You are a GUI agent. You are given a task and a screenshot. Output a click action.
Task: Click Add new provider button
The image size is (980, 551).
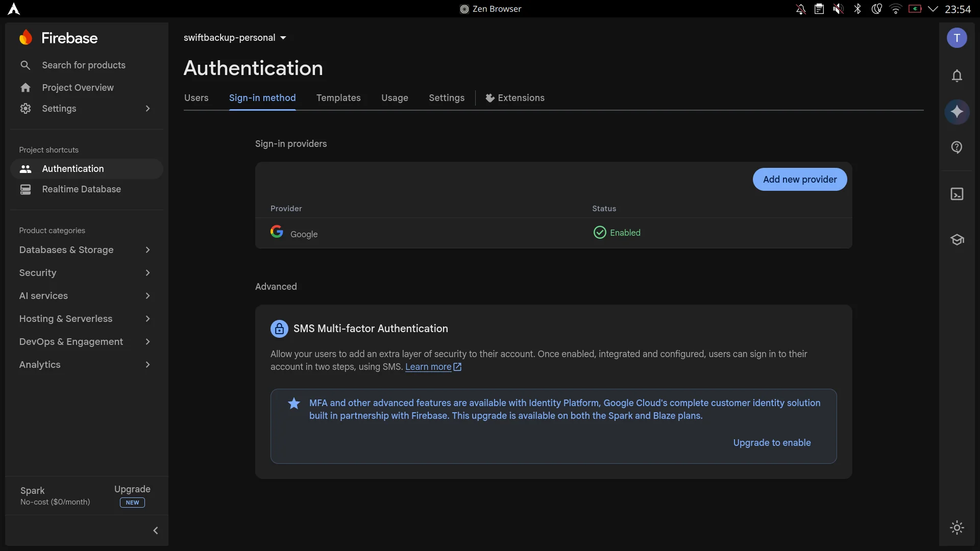coord(800,180)
